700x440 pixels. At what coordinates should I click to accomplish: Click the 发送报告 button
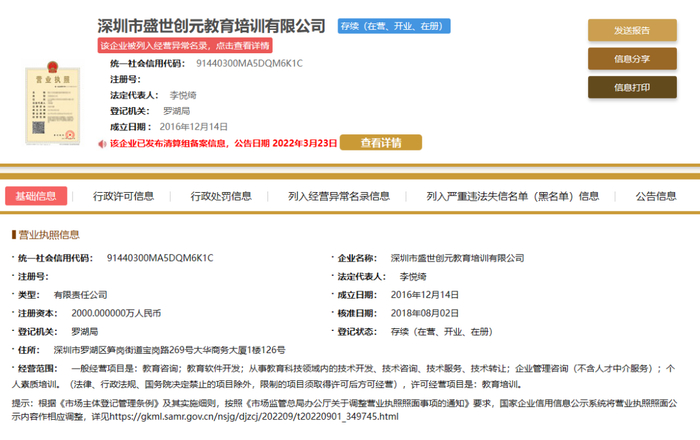pos(632,30)
